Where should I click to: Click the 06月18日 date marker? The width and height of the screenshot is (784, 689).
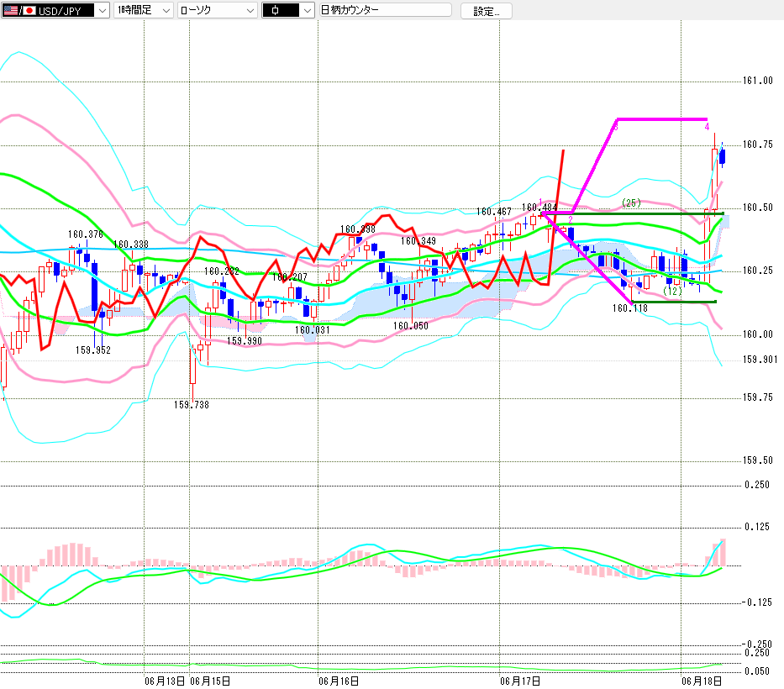tap(702, 681)
